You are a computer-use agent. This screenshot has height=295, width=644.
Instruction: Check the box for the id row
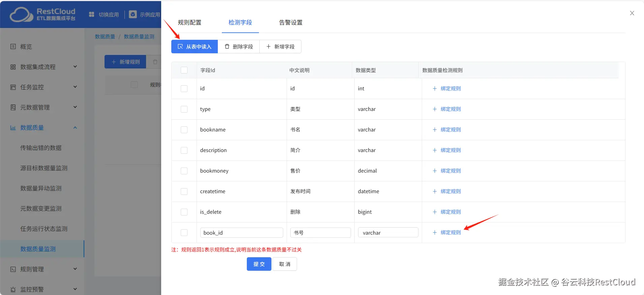click(184, 89)
